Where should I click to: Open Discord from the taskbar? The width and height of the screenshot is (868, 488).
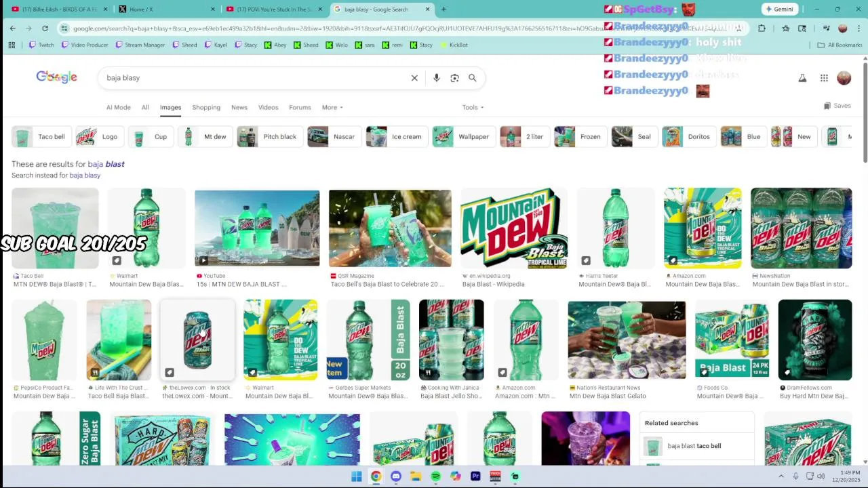pos(396,476)
